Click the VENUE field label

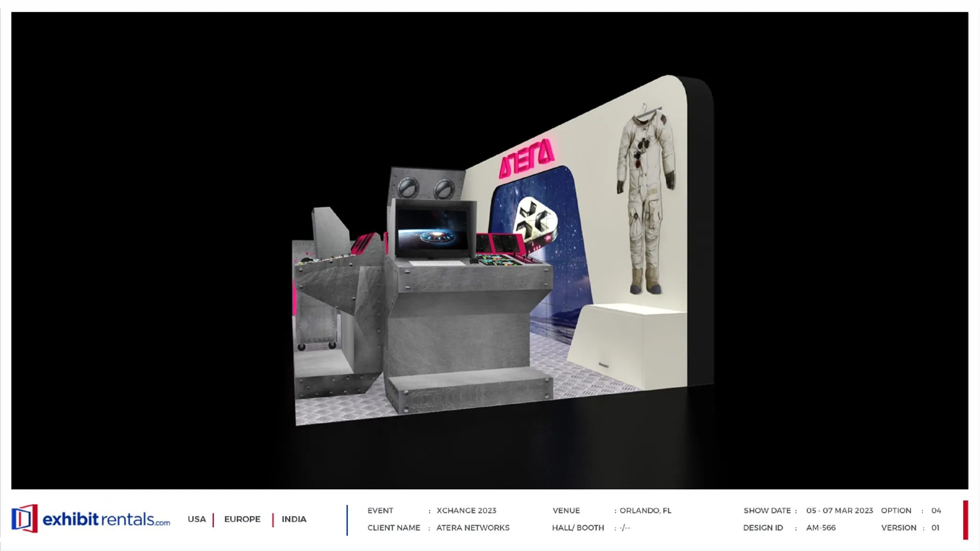566,510
